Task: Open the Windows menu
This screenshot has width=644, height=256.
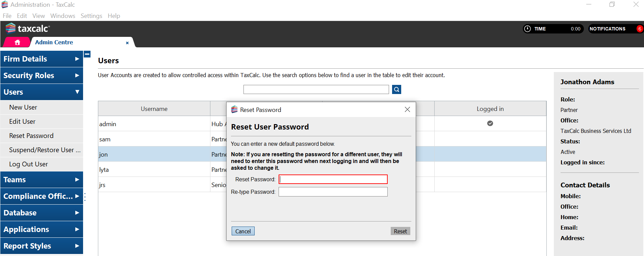Action: coord(62,16)
